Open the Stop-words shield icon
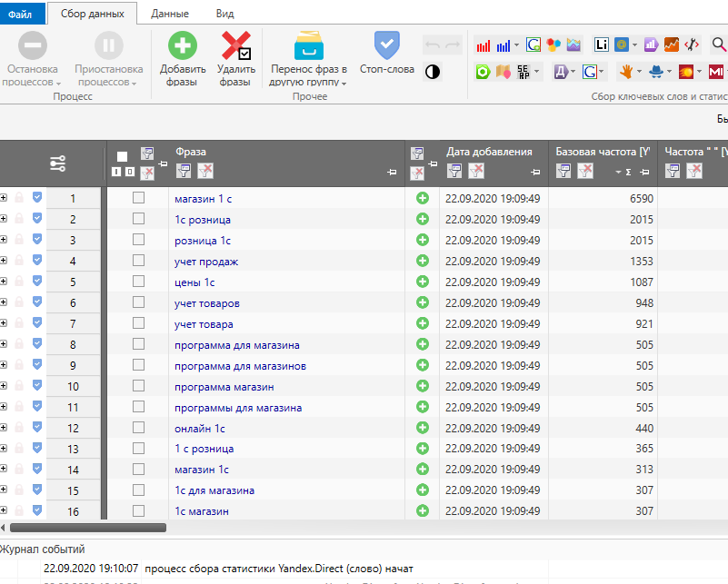The height and width of the screenshot is (584, 728). (x=386, y=45)
